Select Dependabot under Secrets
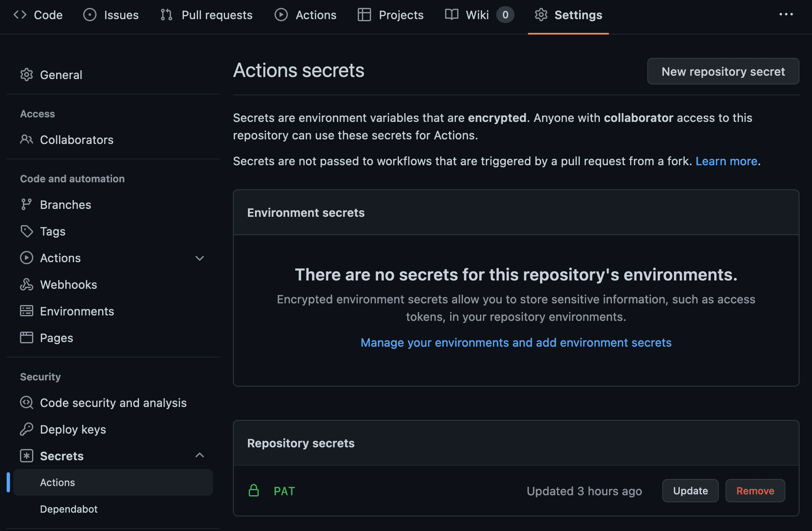The image size is (812, 531). click(x=69, y=509)
